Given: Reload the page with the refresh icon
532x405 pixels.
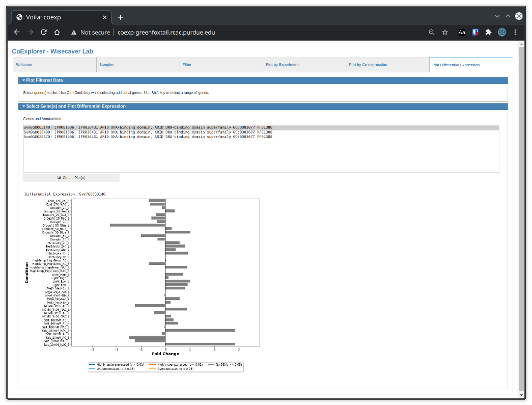Looking at the screenshot, I should coord(44,32).
